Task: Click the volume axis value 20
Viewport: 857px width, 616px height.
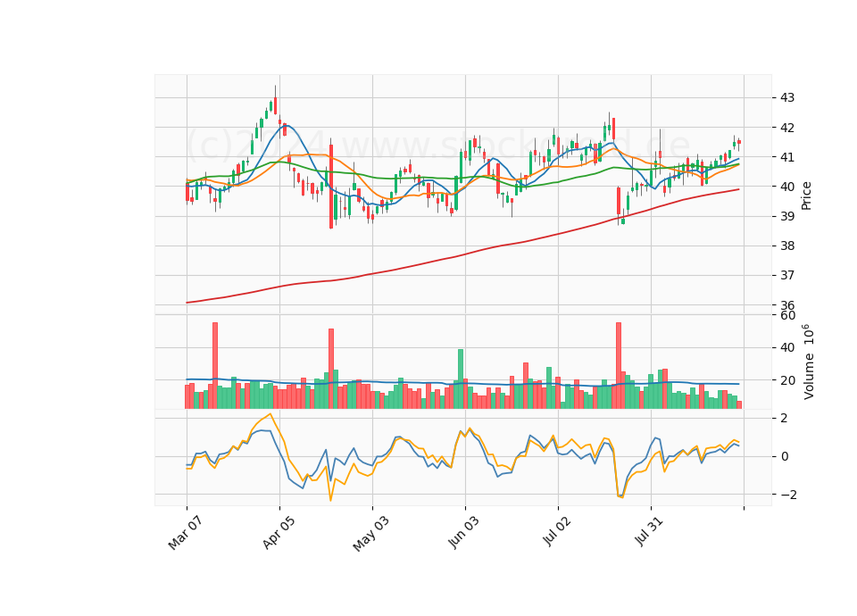Action: [x=787, y=380]
